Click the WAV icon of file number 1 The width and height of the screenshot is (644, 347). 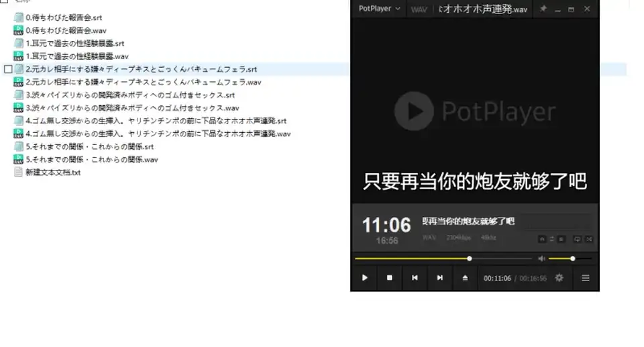[19, 56]
